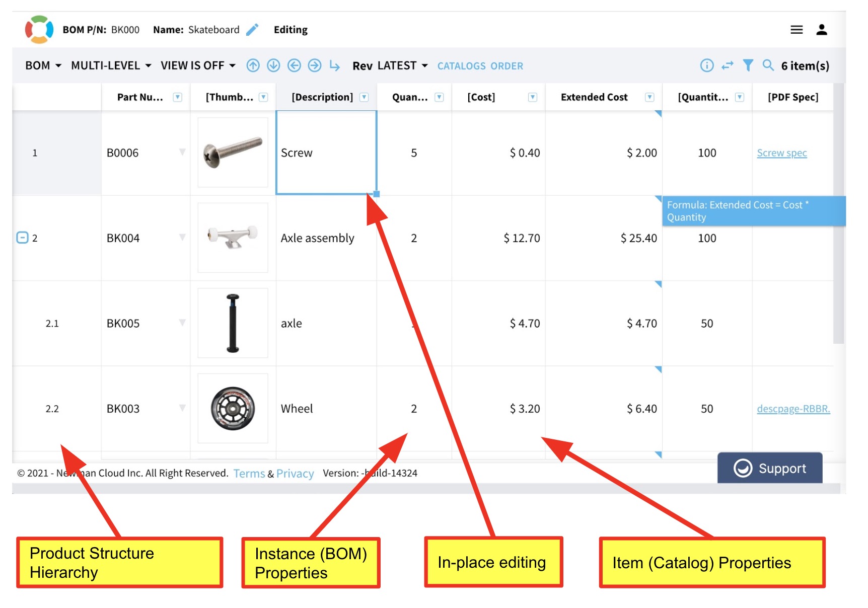Viewport: 868px width, 608px height.
Task: Open the Description column filter arrow
Action: click(365, 97)
